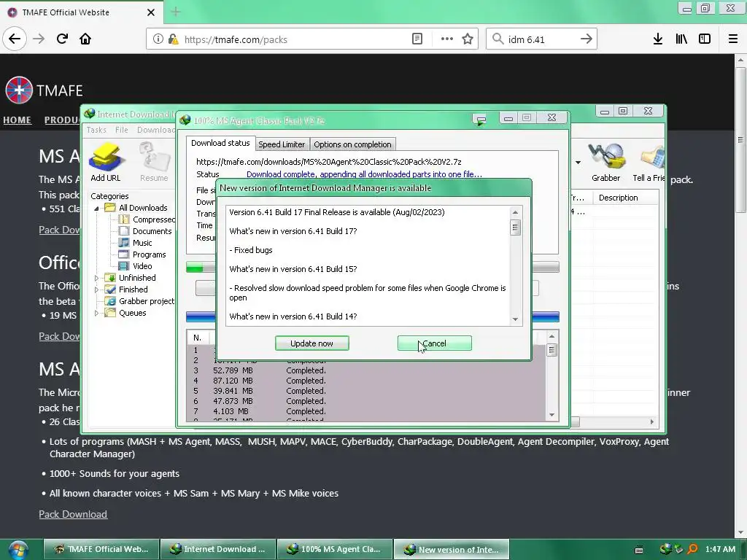
Task: Click the TMAFE logo
Action: pos(44,90)
